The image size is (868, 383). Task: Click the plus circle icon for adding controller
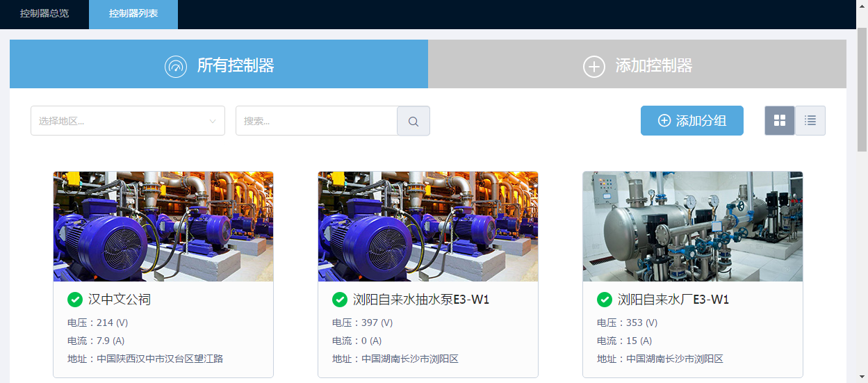pyautogui.click(x=593, y=66)
